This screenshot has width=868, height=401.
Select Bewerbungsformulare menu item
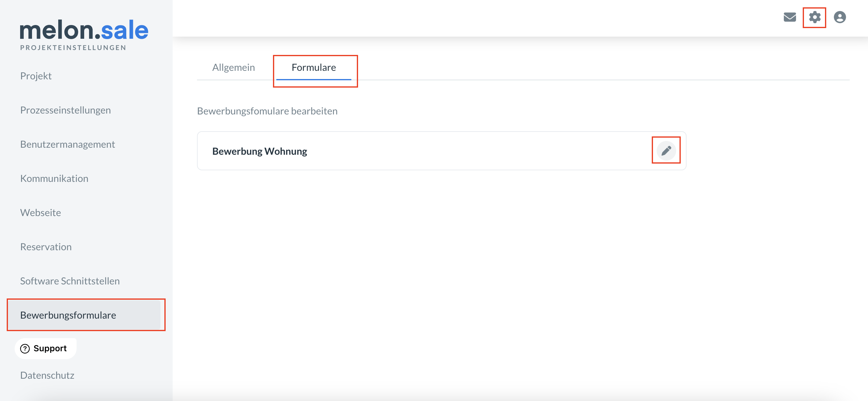(68, 315)
